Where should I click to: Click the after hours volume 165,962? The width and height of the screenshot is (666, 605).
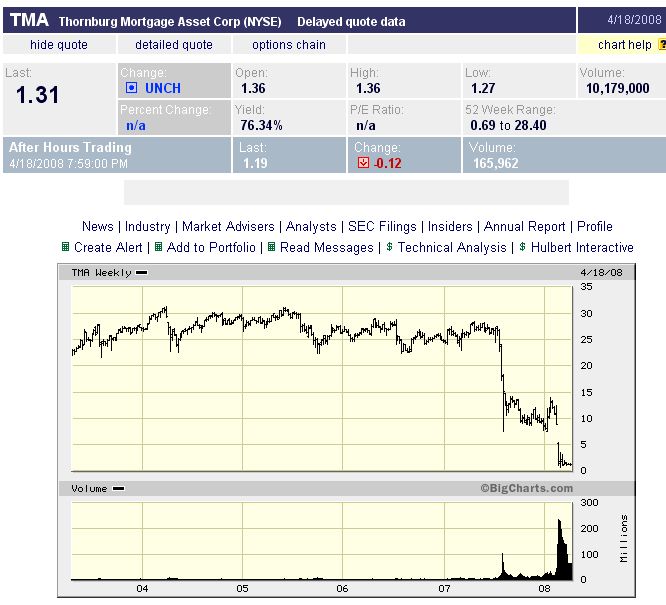point(496,163)
